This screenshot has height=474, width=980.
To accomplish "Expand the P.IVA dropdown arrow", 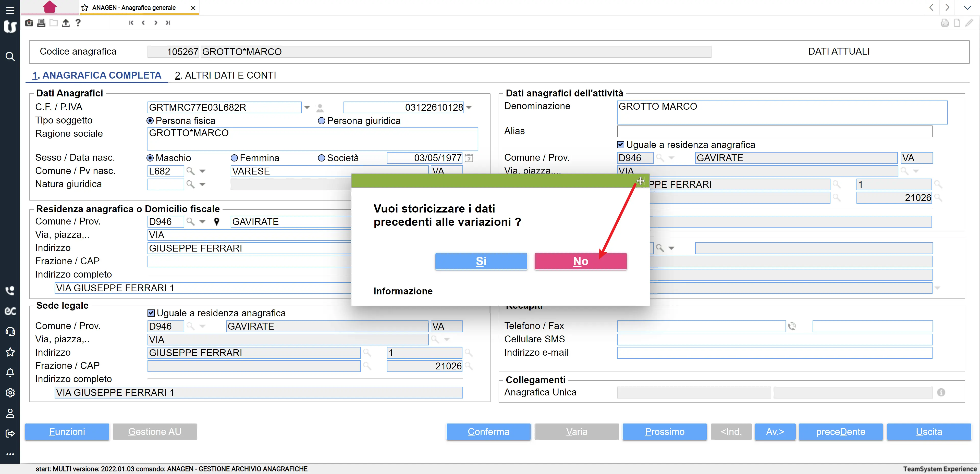I will pos(469,107).
